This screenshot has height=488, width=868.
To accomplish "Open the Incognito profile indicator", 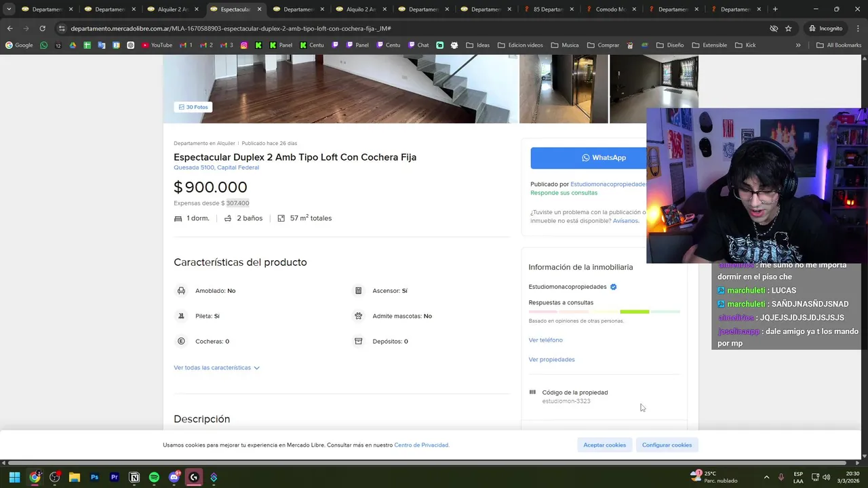I will (825, 28).
